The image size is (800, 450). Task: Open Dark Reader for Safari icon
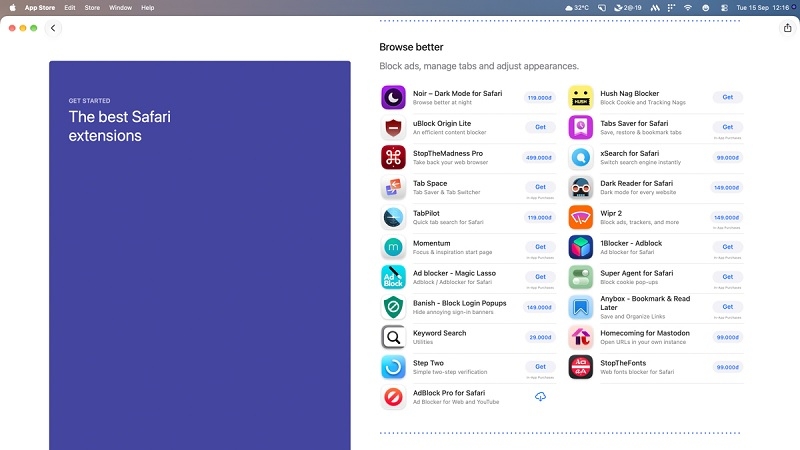(x=581, y=187)
